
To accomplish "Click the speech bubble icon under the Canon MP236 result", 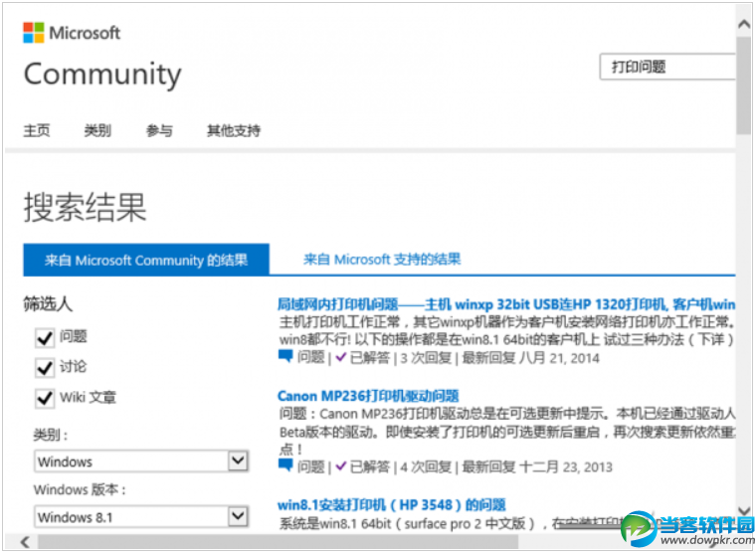I will [x=285, y=465].
